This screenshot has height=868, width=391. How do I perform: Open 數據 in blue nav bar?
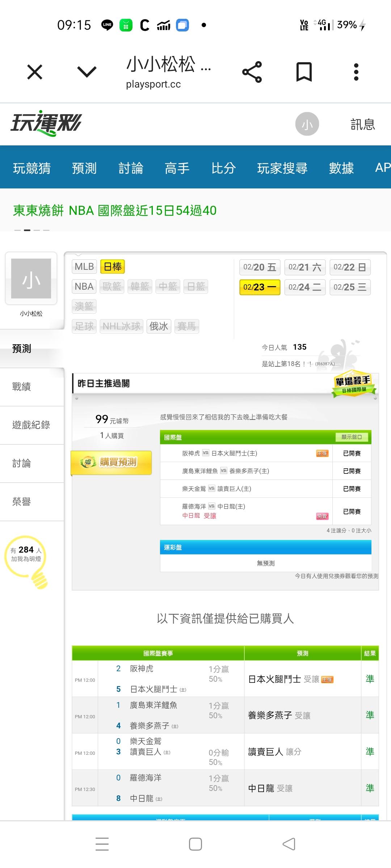[x=341, y=168]
